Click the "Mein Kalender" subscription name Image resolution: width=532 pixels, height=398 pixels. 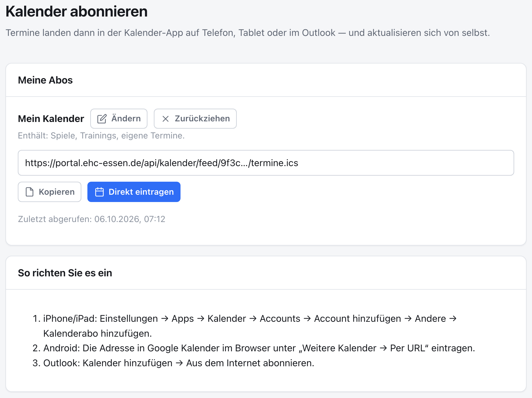(x=51, y=118)
